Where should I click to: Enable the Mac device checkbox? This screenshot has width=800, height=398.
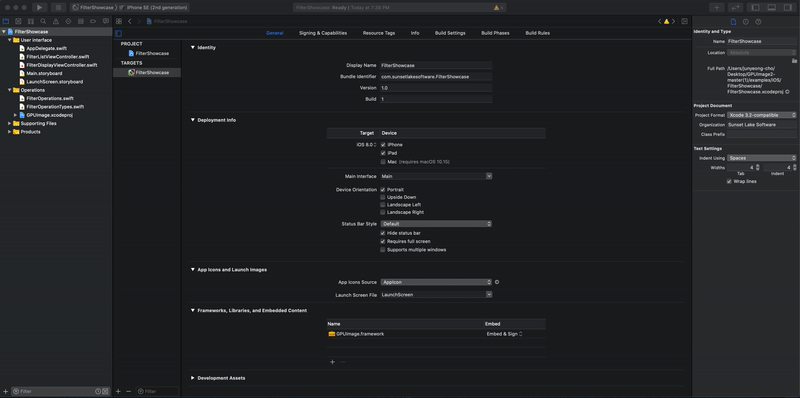(383, 162)
